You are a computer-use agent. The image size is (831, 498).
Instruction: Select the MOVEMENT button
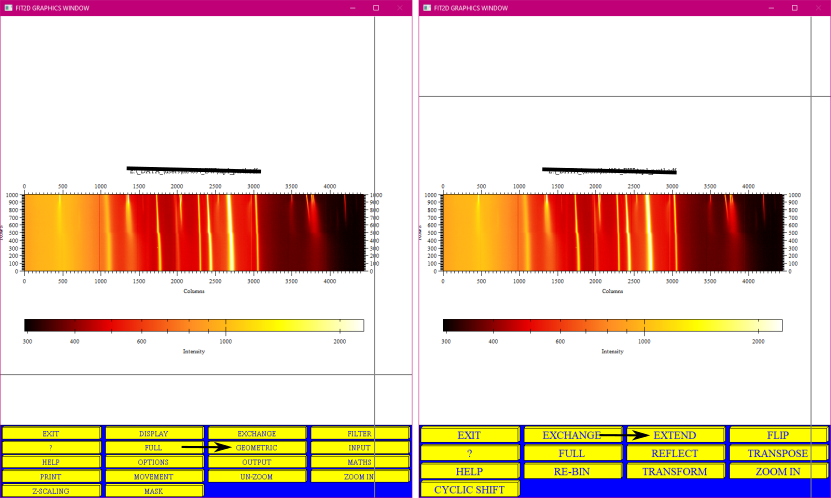point(154,476)
